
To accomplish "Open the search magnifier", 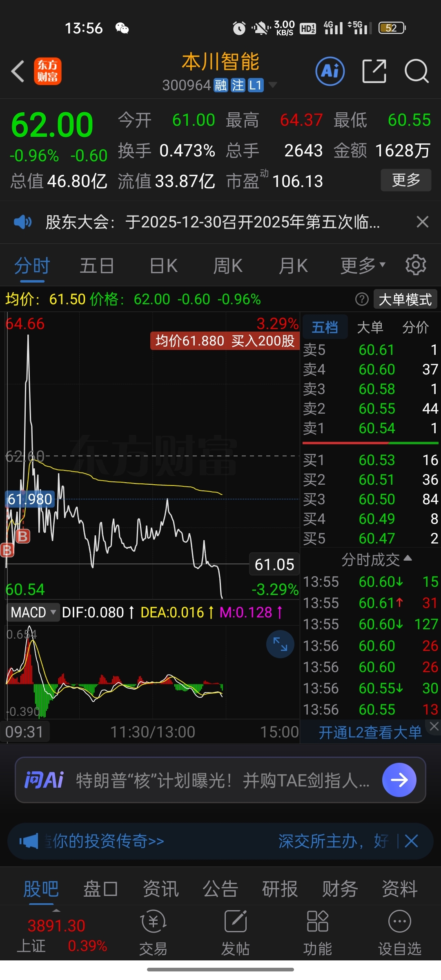I will [416, 71].
